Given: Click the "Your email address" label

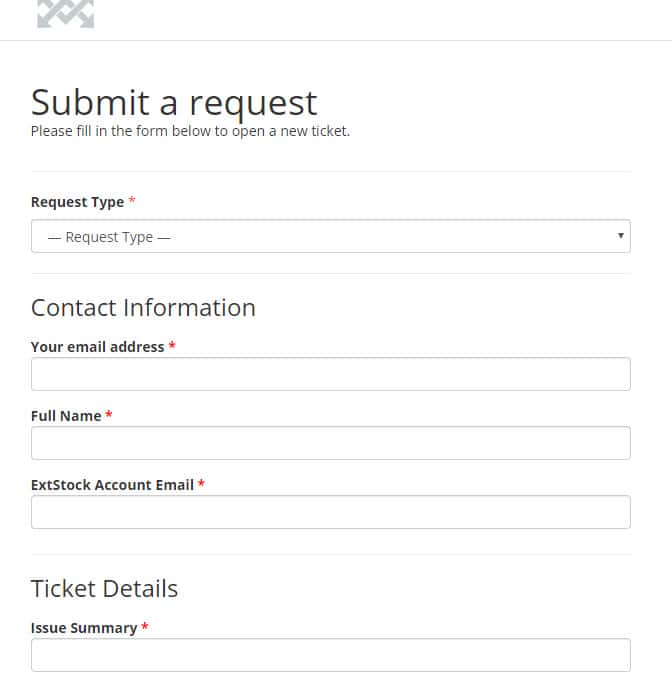Looking at the screenshot, I should click(97, 347).
